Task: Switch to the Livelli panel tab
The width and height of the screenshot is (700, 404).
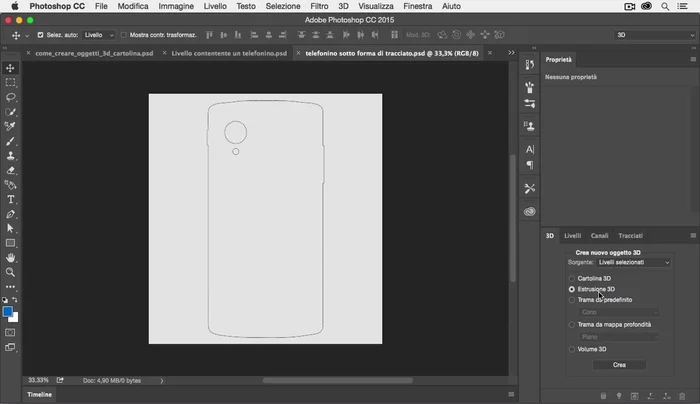Action: click(x=572, y=236)
